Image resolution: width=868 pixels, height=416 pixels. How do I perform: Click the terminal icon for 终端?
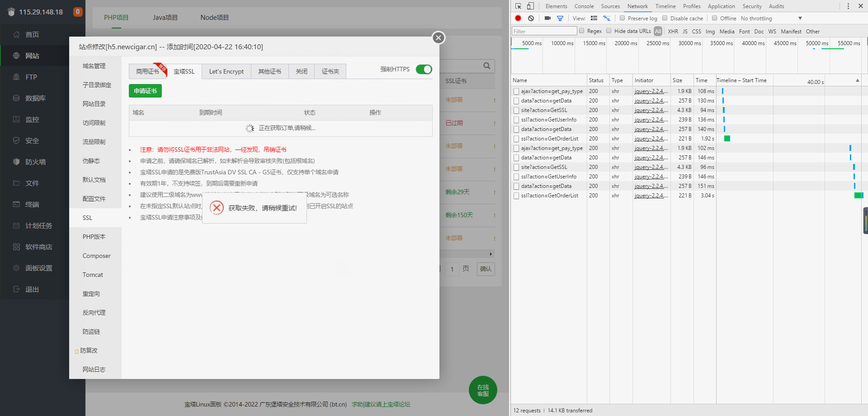(16, 204)
